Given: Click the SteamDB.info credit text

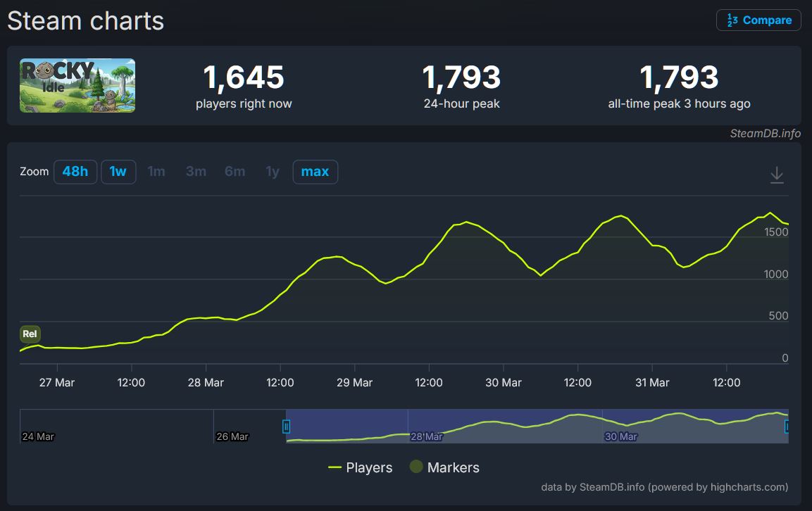Looking at the screenshot, I should (766, 134).
